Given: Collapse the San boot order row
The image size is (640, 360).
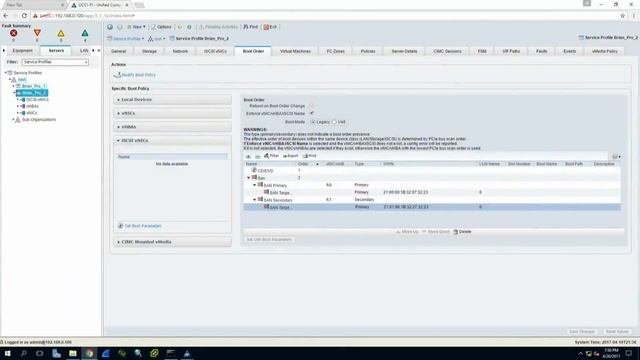Looking at the screenshot, I should (x=249, y=178).
